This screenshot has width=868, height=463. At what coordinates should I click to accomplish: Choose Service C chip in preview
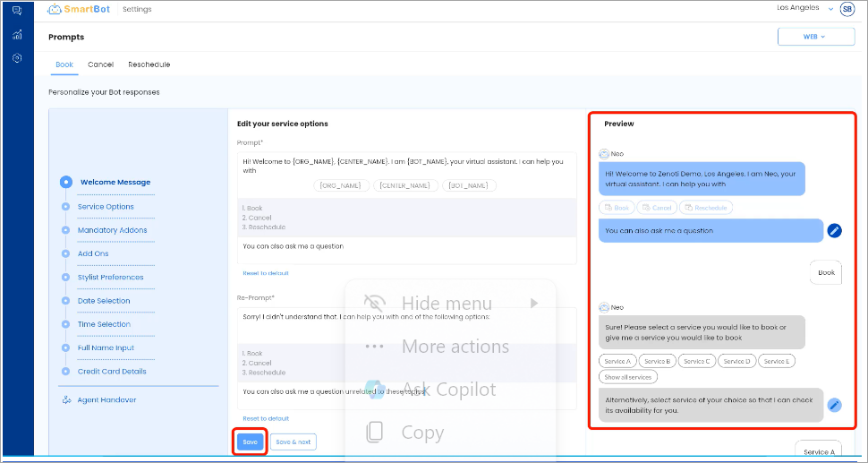point(697,361)
